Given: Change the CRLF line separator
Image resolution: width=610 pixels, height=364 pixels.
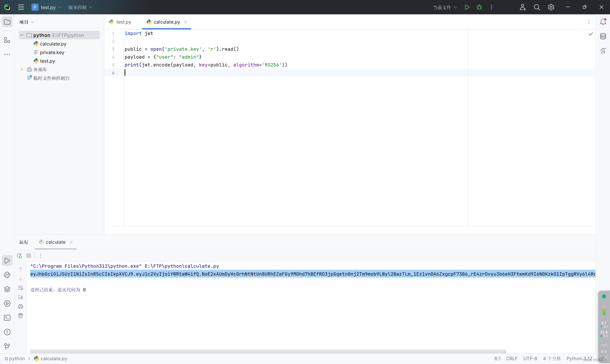Looking at the screenshot, I should 512,359.
